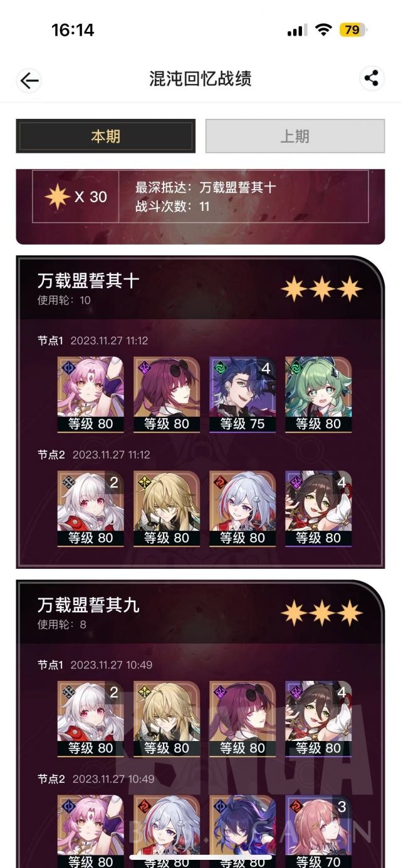Tap blonde character in 其十 节点2

(x=167, y=508)
